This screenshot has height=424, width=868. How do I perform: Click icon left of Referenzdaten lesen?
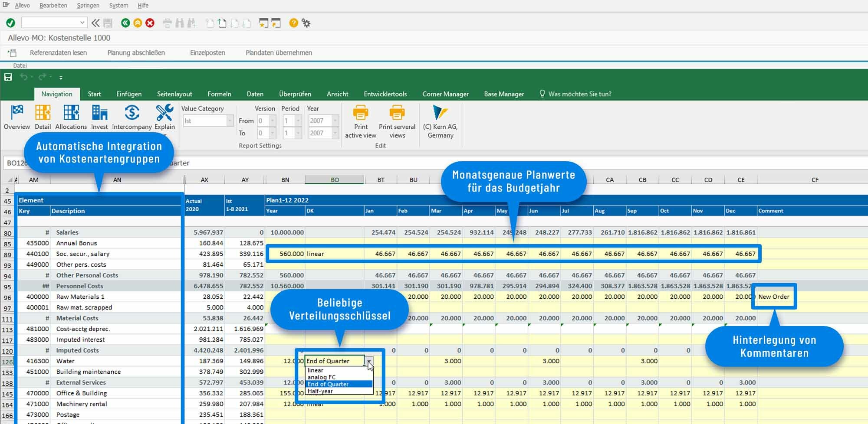pyautogui.click(x=12, y=53)
